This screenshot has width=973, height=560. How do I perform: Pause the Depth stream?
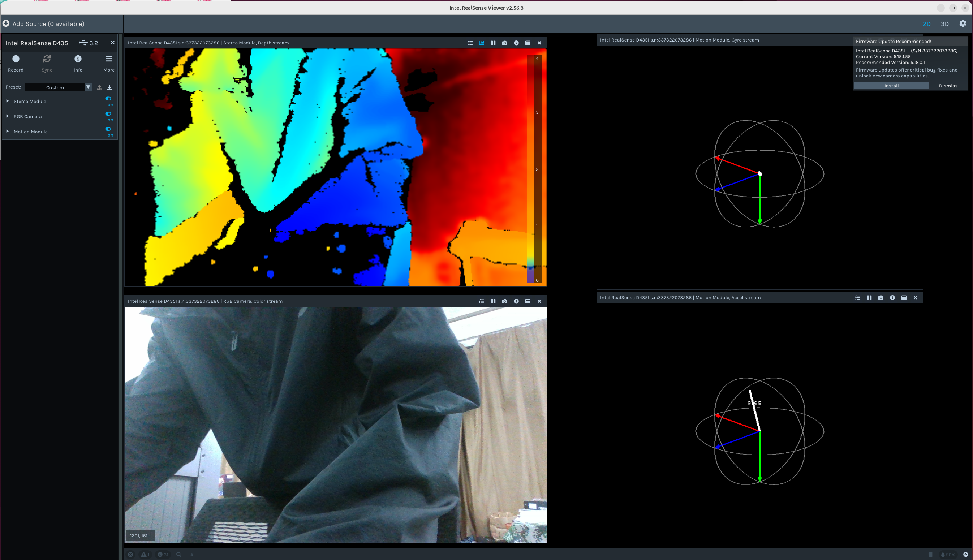pos(493,43)
